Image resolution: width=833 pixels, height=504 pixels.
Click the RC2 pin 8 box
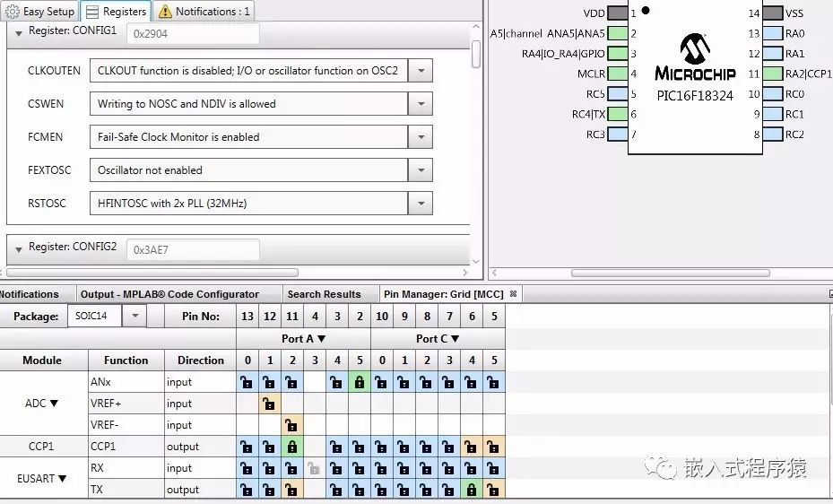773,134
